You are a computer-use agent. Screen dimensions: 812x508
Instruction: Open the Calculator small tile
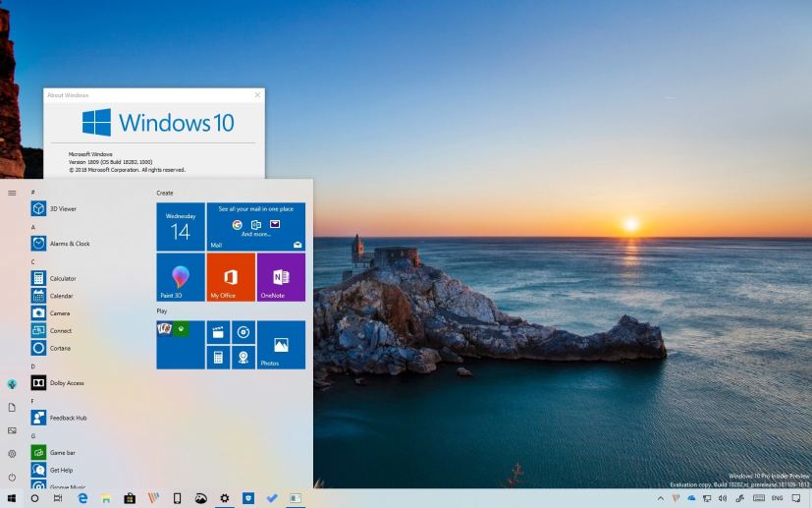(x=219, y=358)
